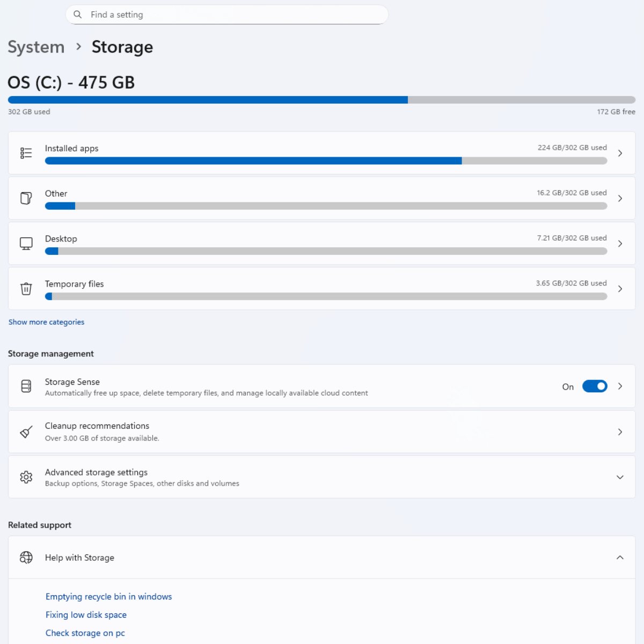Show more categories
The width and height of the screenshot is (644, 644).
46,321
